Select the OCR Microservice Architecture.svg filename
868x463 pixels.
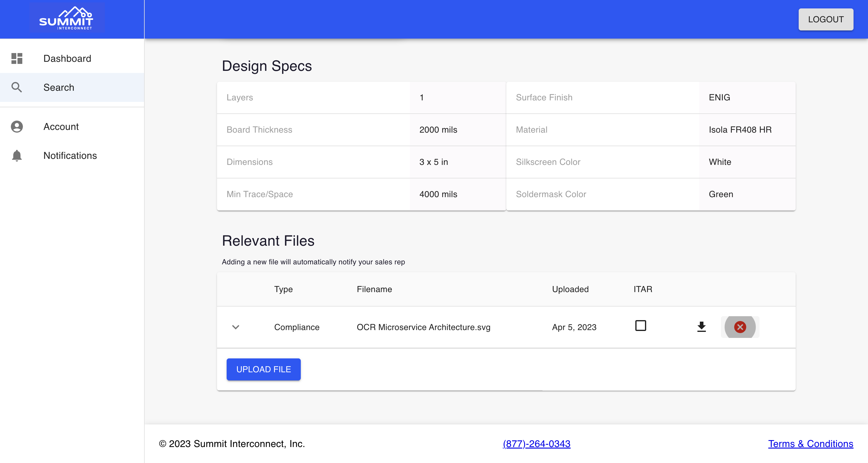pos(423,327)
